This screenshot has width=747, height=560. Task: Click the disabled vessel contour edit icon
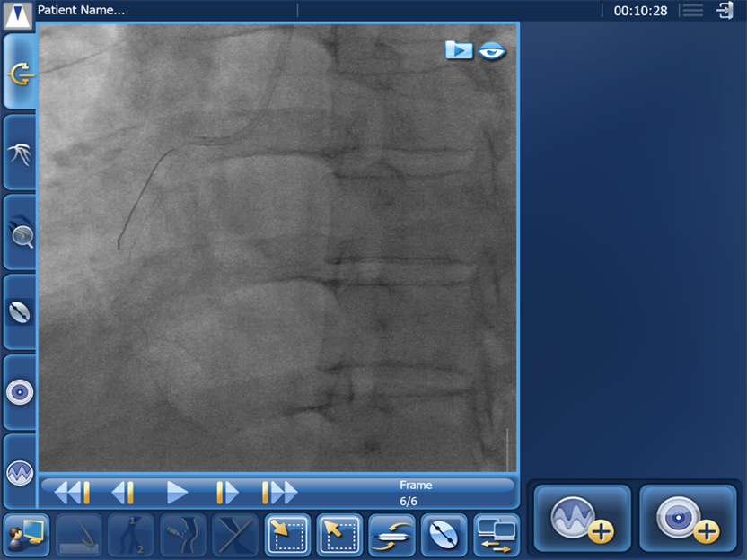click(183, 535)
